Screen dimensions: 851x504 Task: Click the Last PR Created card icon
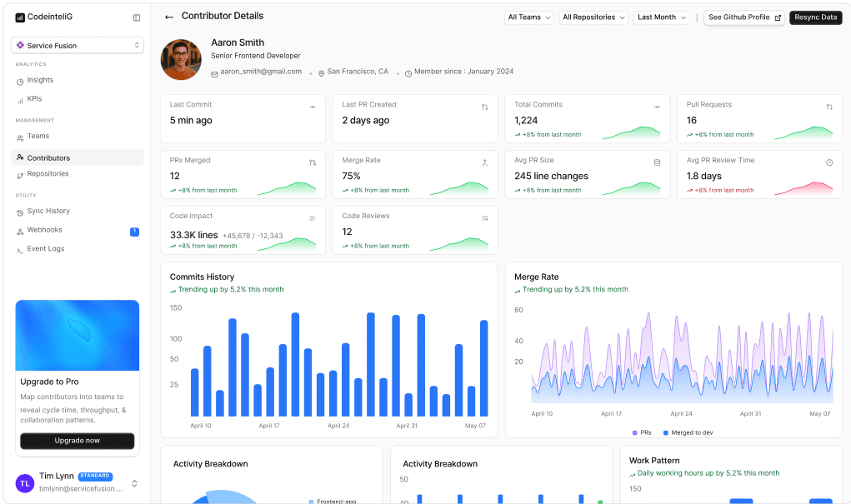pyautogui.click(x=484, y=107)
